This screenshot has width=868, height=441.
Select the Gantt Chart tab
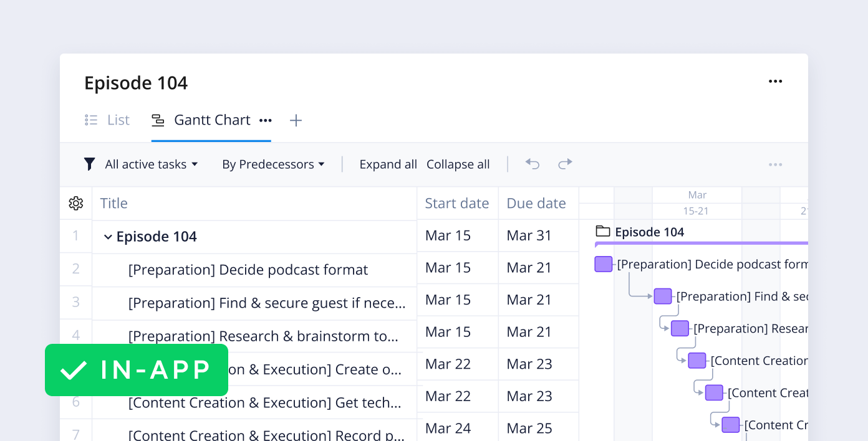coord(201,120)
